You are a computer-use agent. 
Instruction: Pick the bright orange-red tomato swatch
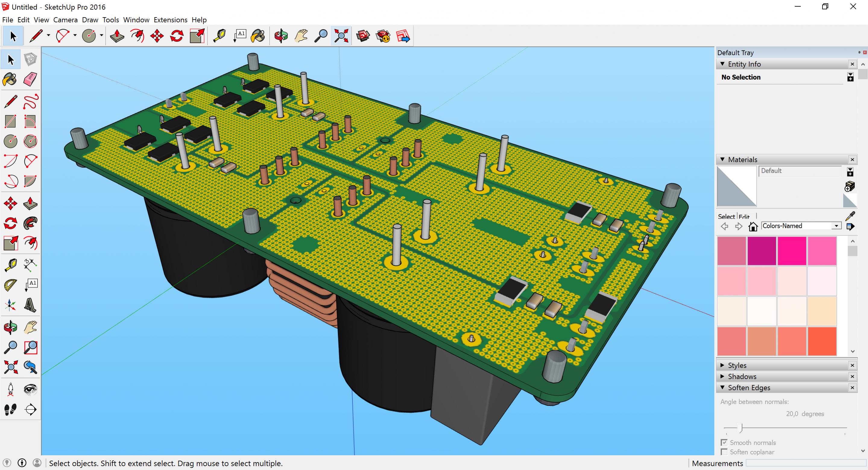point(822,341)
